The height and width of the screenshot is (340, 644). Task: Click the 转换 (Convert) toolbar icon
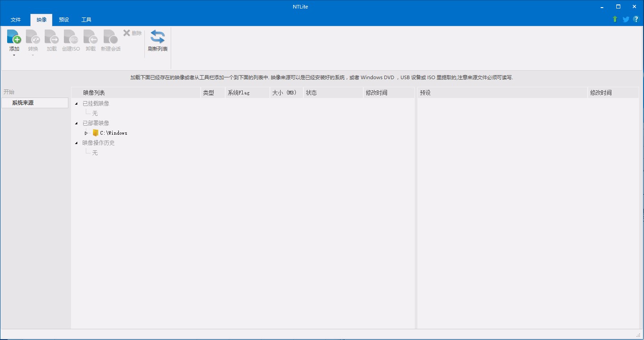click(33, 37)
